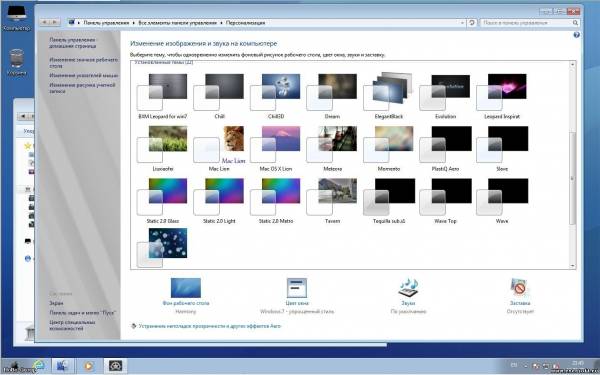Open the change desktop icons link
The width and height of the screenshot is (600, 375).
[x=84, y=63]
